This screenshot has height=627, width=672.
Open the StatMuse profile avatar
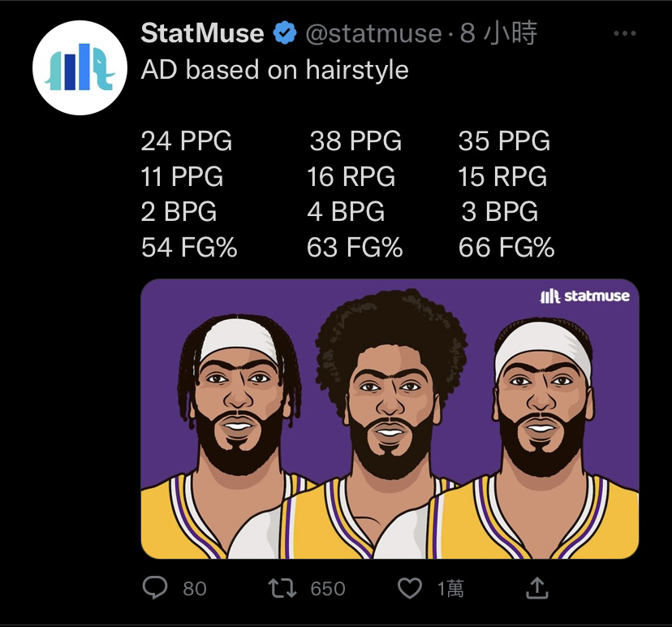pos(80,67)
